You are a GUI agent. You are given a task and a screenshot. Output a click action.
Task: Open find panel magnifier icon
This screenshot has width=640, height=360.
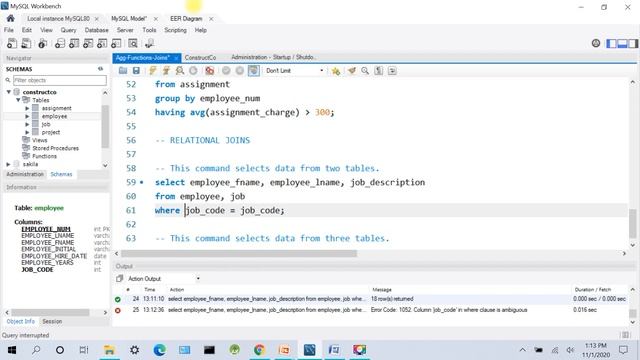click(x=365, y=71)
